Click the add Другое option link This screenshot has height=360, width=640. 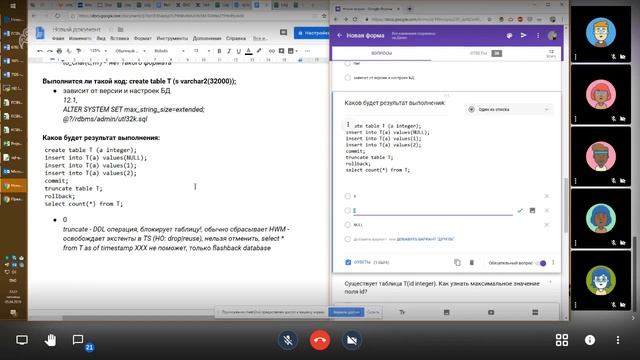click(x=425, y=239)
